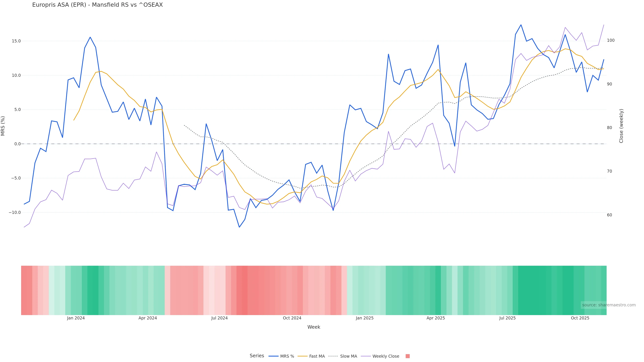Toggle the Slow MA legend text label
Screen dimensions: 644x362
tap(348, 356)
